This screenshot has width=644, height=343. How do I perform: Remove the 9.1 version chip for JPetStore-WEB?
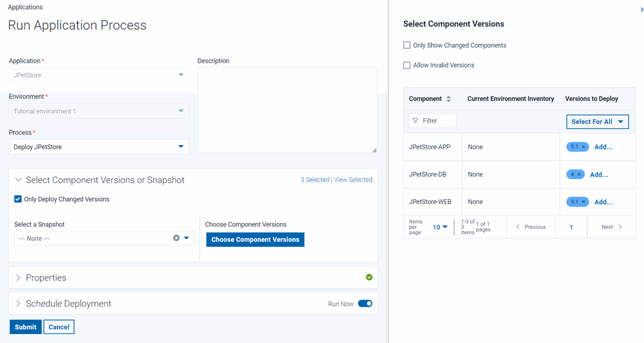pyautogui.click(x=584, y=202)
